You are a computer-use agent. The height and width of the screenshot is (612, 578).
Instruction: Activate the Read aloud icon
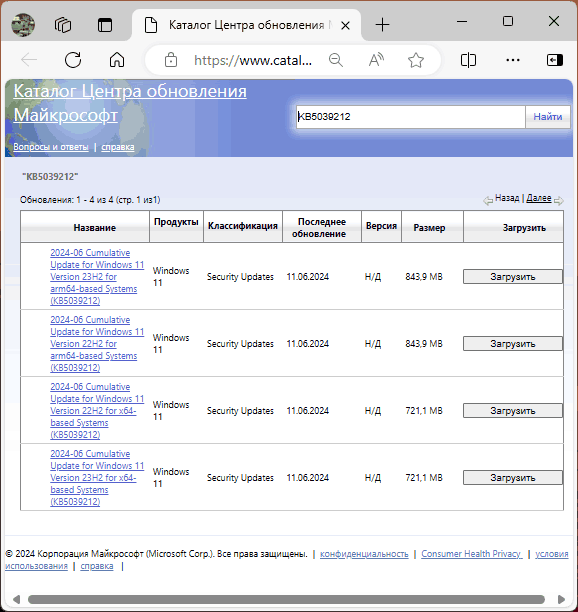[x=376, y=60]
